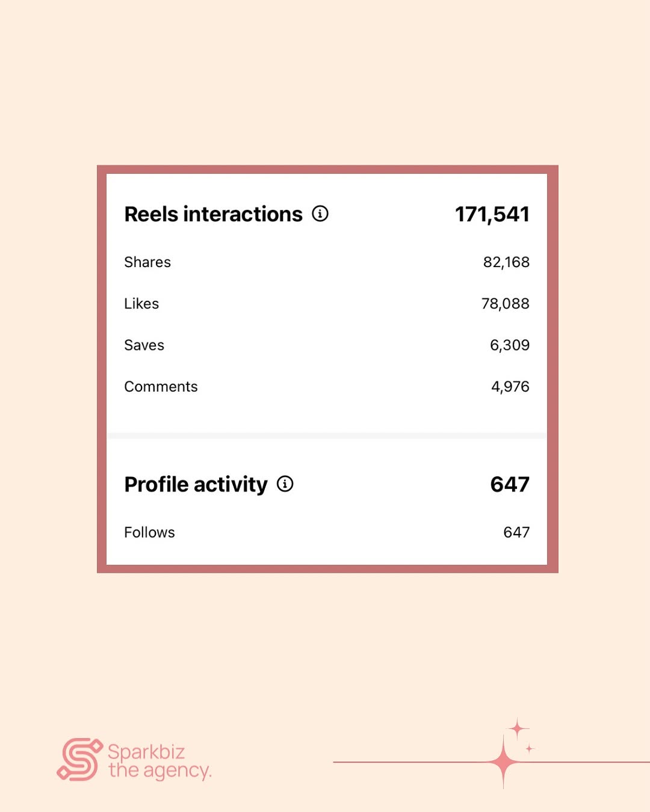This screenshot has height=812, width=650.
Task: Select the Reels interactions heading
Action: [x=213, y=214]
